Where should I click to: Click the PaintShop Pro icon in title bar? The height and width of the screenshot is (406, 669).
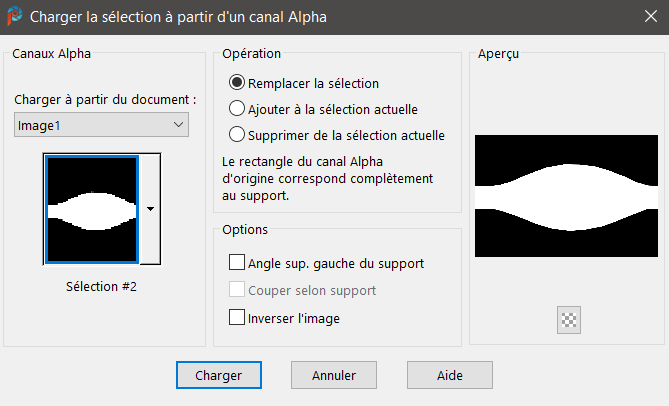point(14,17)
